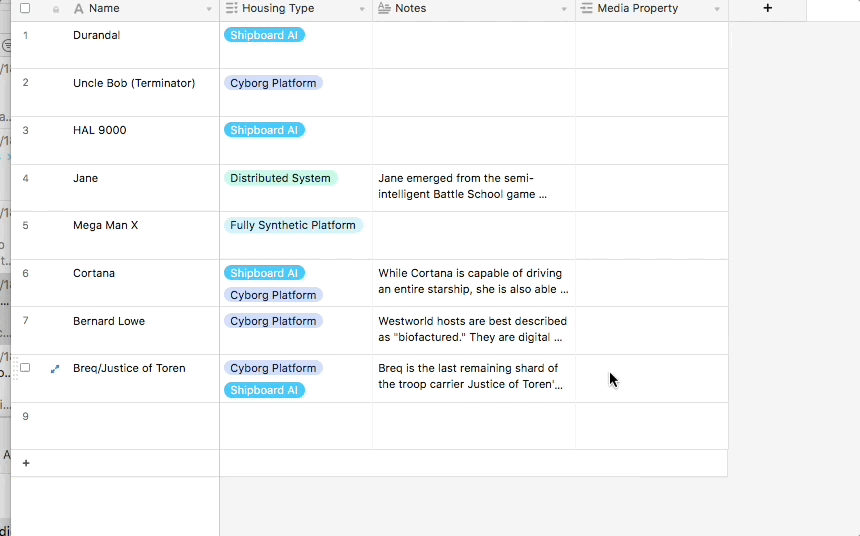Open the Name column dropdown arrow

point(209,9)
